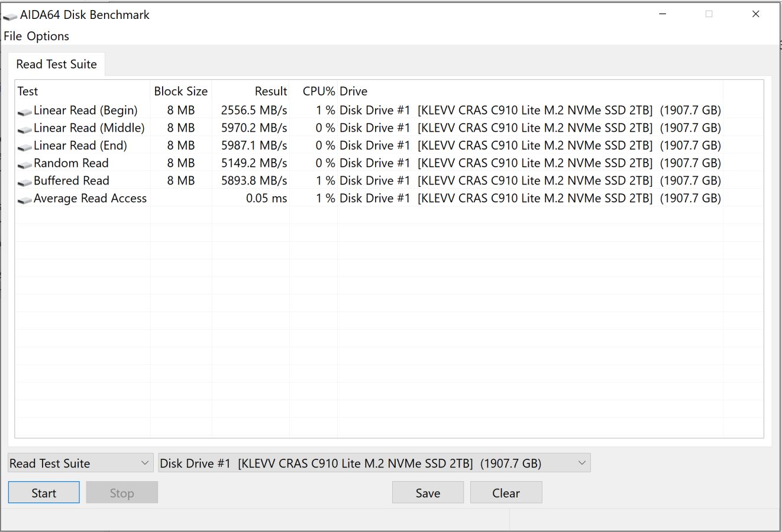Select the Buffered Read row label

(72, 181)
